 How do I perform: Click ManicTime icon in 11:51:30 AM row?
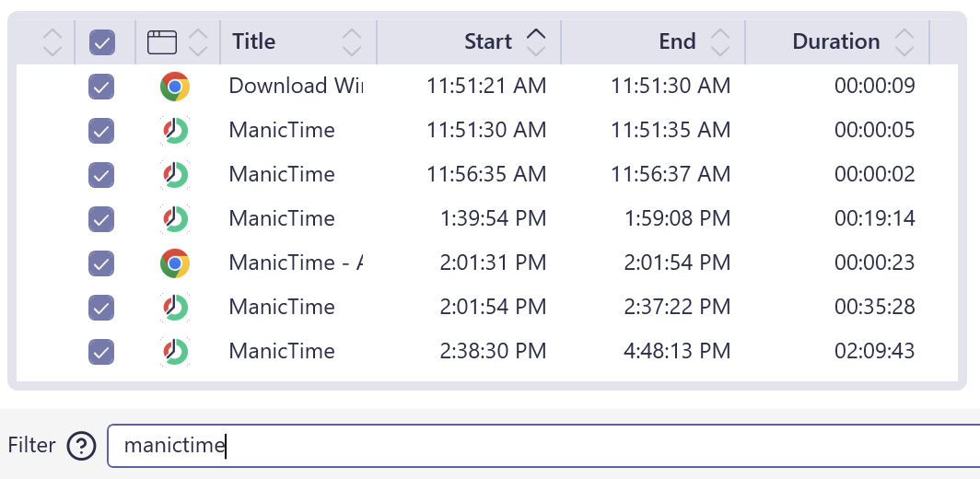pos(174,131)
